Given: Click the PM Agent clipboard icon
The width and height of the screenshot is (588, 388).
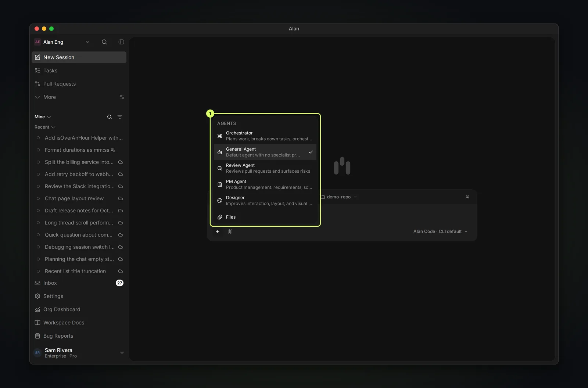Looking at the screenshot, I should point(220,184).
